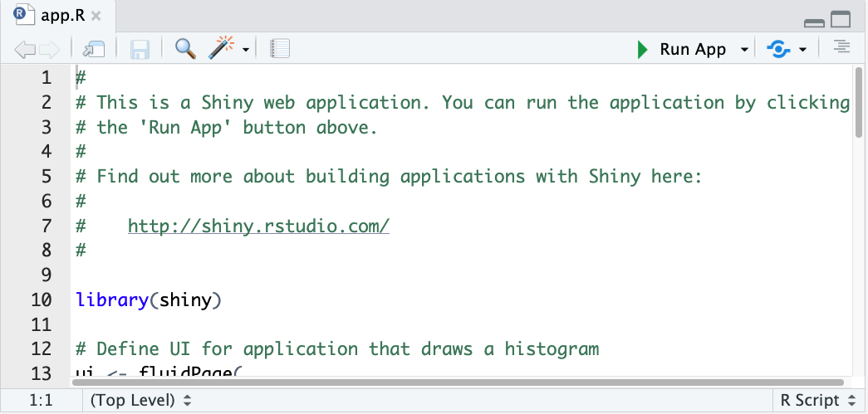Viewport: 868px width, 414px height.
Task: Open the (Top Level) scope selector
Action: [x=140, y=400]
